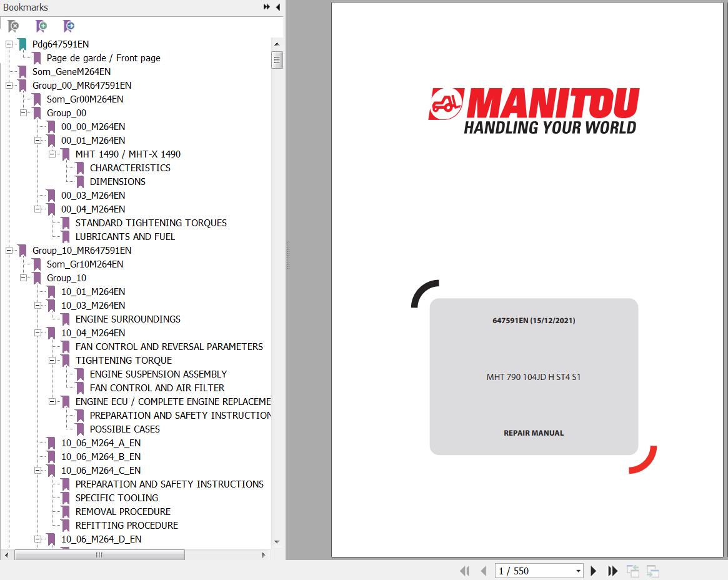Collapse the Group_00 bookmark node
The image size is (728, 580).
(23, 113)
